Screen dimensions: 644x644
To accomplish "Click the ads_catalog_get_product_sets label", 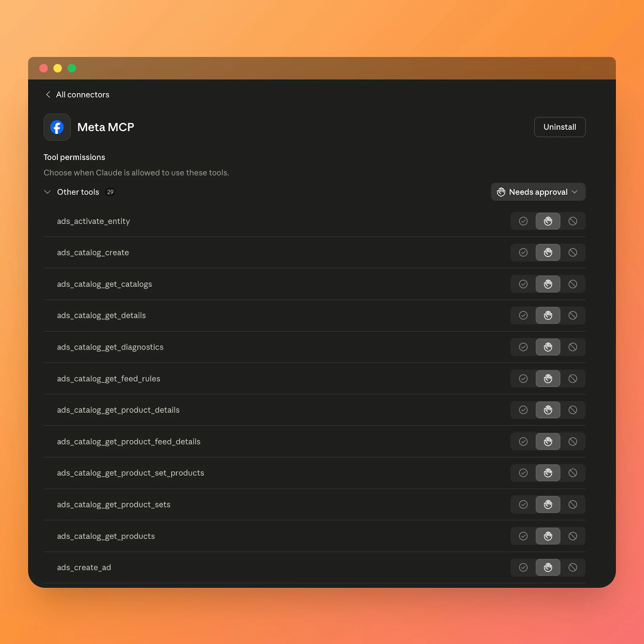I will (114, 505).
